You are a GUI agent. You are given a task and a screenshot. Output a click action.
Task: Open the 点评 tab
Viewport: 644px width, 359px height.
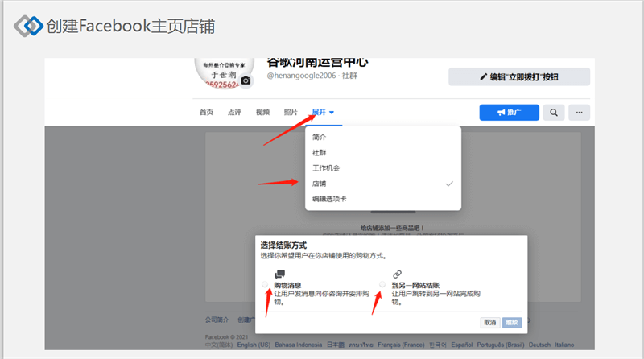pyautogui.click(x=234, y=112)
